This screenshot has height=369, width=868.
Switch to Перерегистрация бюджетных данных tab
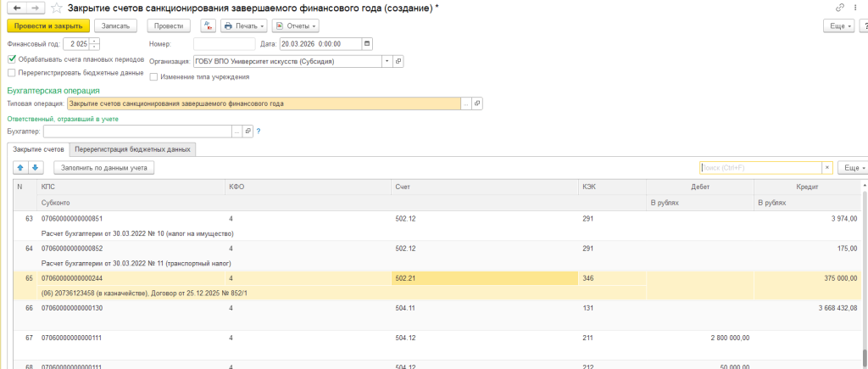pos(133,149)
